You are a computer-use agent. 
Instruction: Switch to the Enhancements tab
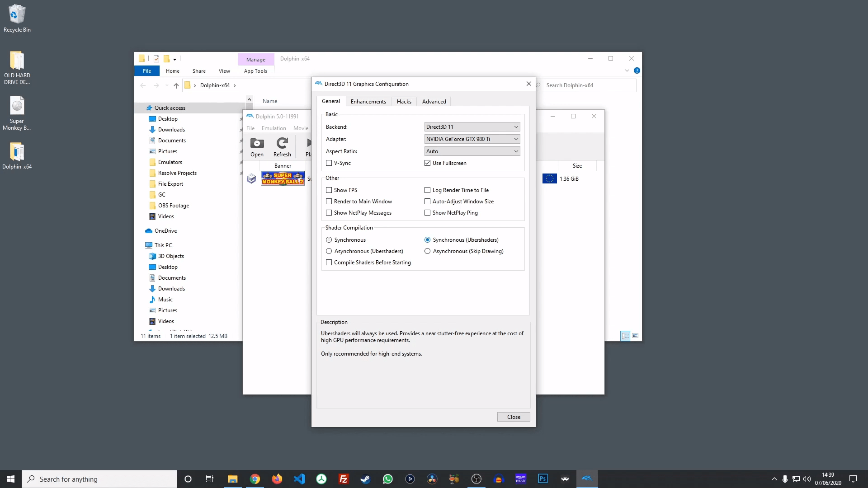click(x=368, y=101)
